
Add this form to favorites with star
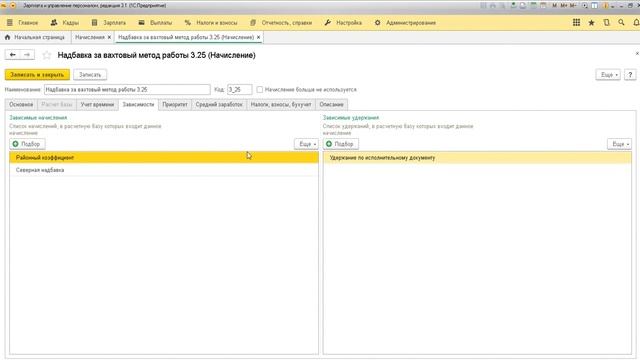[x=47, y=55]
